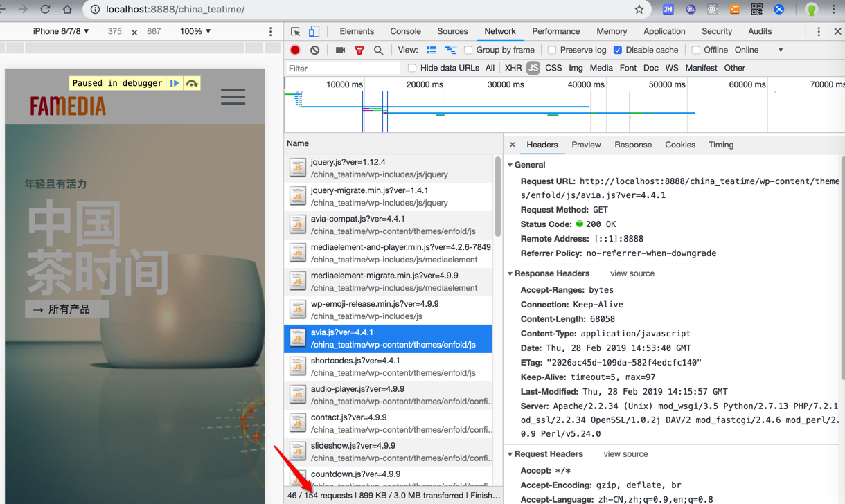
Task: Close the DevTools panel
Action: 837,32
